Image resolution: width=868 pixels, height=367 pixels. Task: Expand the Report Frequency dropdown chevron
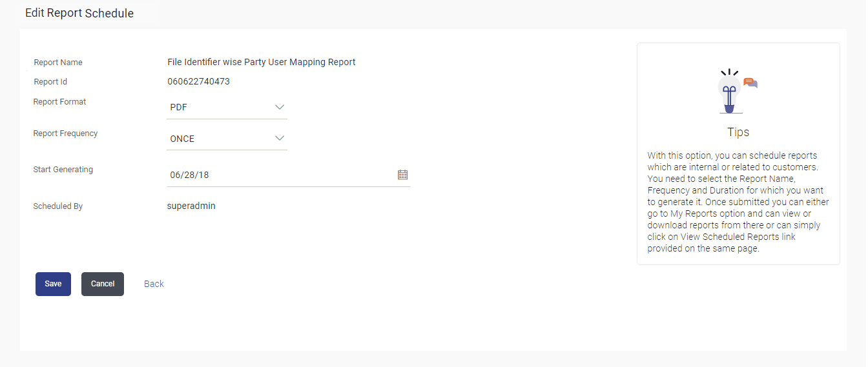tap(280, 138)
